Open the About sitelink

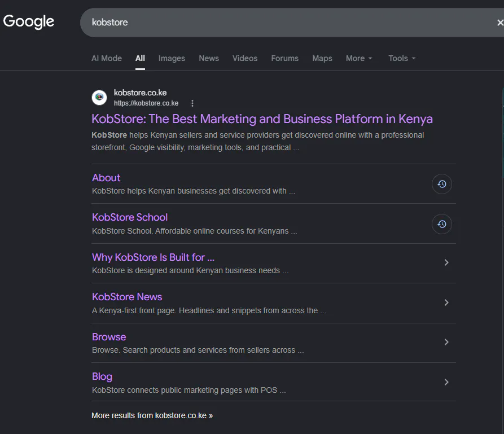pyautogui.click(x=106, y=178)
